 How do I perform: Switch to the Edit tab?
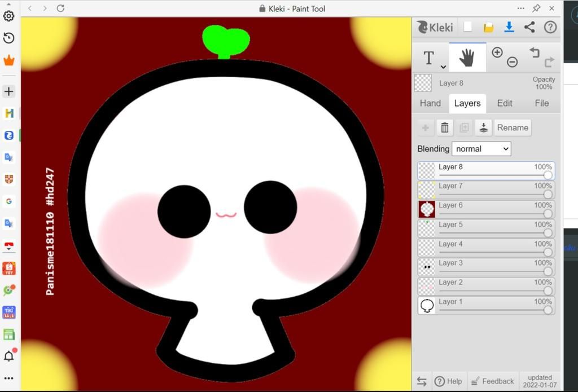505,103
